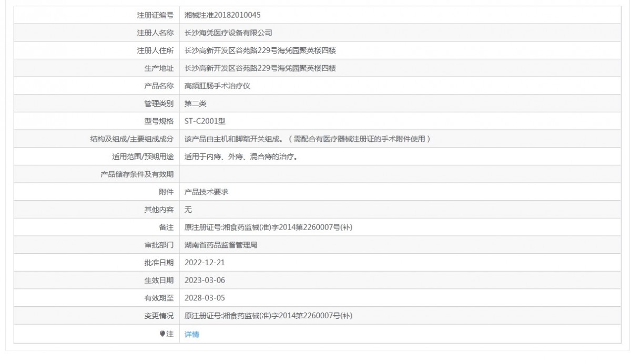
Task: Click the 审批部门 label
Action: click(x=159, y=245)
